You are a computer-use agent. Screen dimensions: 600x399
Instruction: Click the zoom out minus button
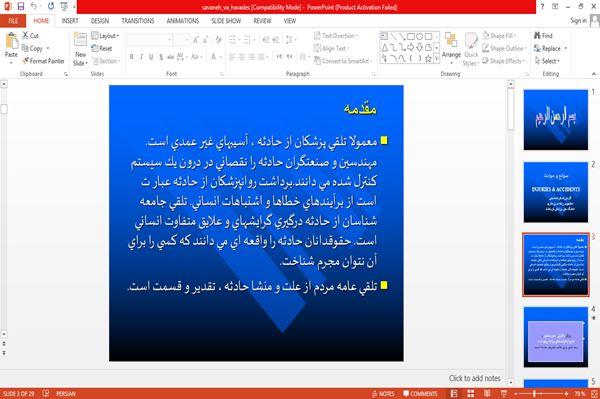pyautogui.click(x=516, y=394)
